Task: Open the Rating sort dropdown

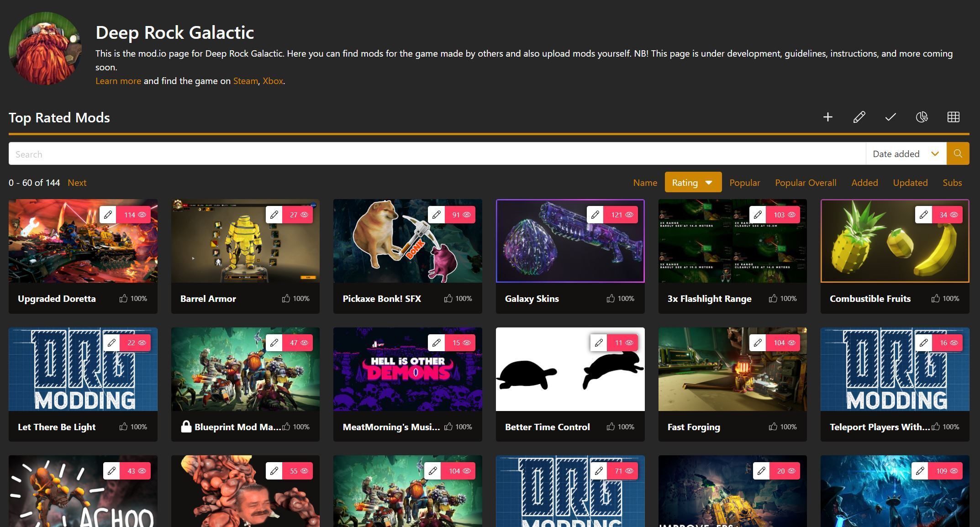Action: point(693,182)
